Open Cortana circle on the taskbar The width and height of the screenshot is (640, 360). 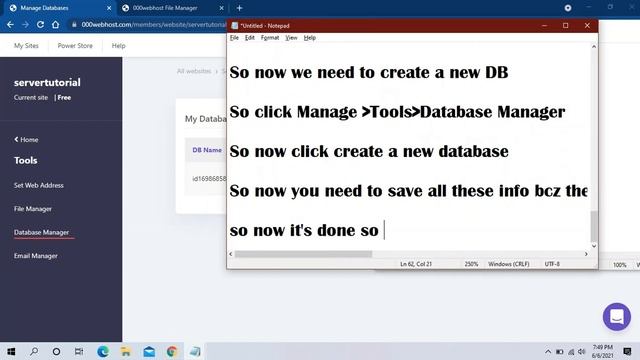tap(56, 351)
